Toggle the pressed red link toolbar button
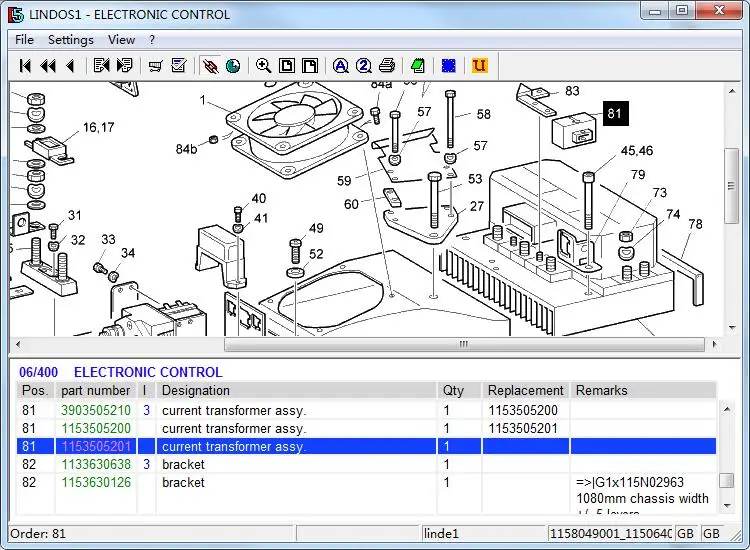 coord(210,66)
